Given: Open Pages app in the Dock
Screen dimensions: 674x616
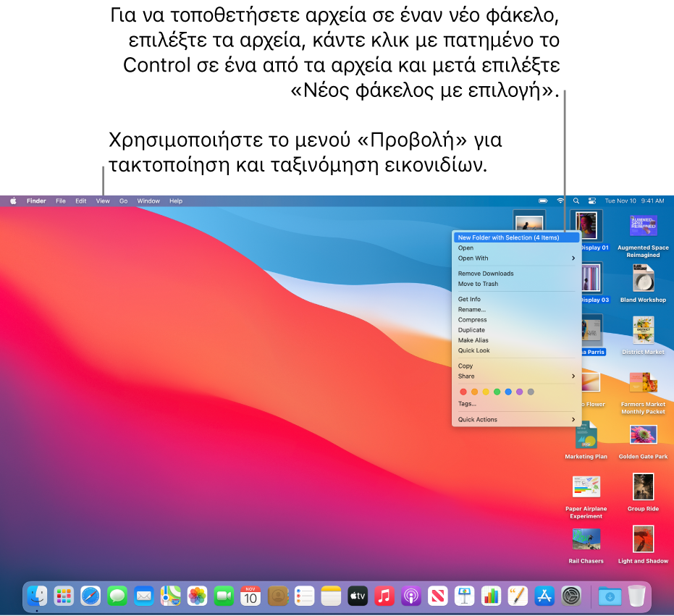Looking at the screenshot, I should click(x=518, y=596).
